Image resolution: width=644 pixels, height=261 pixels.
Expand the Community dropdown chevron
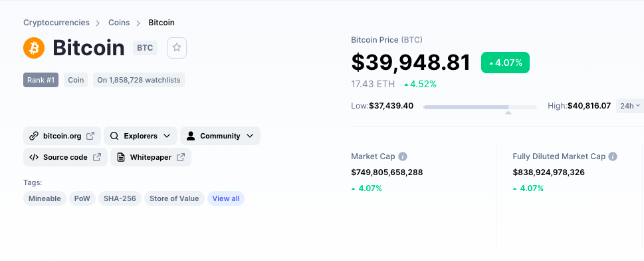(x=250, y=136)
